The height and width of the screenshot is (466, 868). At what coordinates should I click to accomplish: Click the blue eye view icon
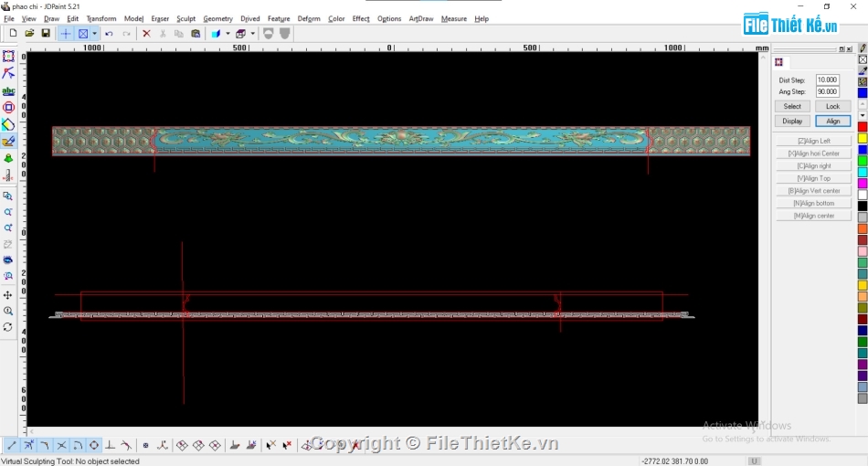coord(7,259)
